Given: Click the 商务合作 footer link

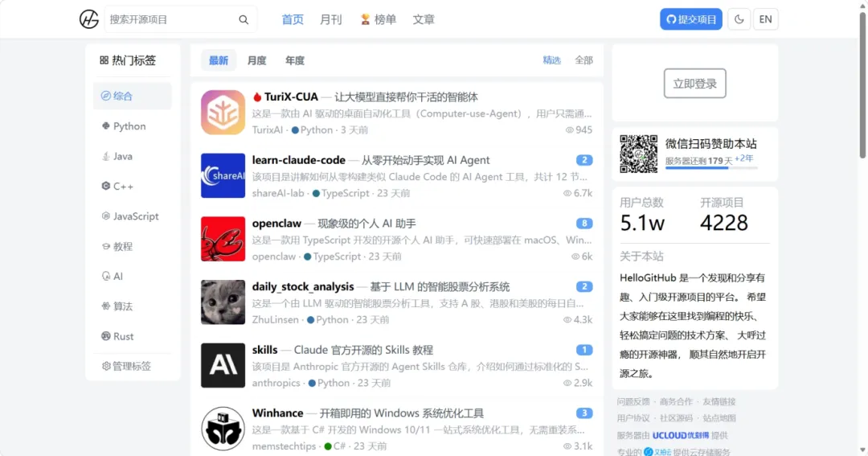Looking at the screenshot, I should (x=676, y=401).
